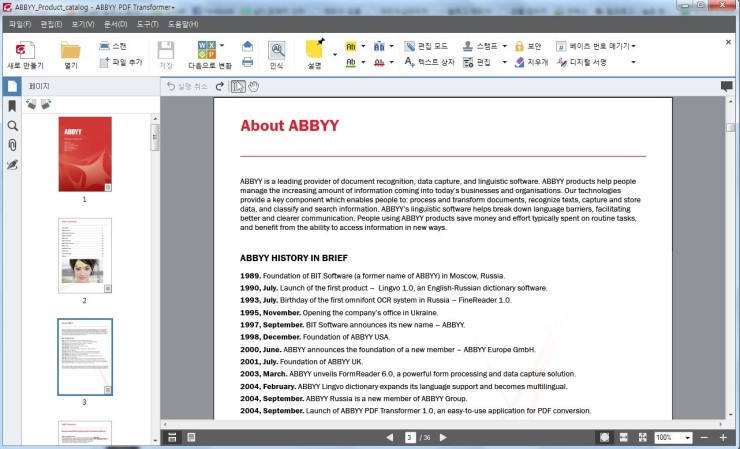The image size is (740, 449).
Task: Open the dropdown next to 다음으로 변환
Action: coord(222,46)
